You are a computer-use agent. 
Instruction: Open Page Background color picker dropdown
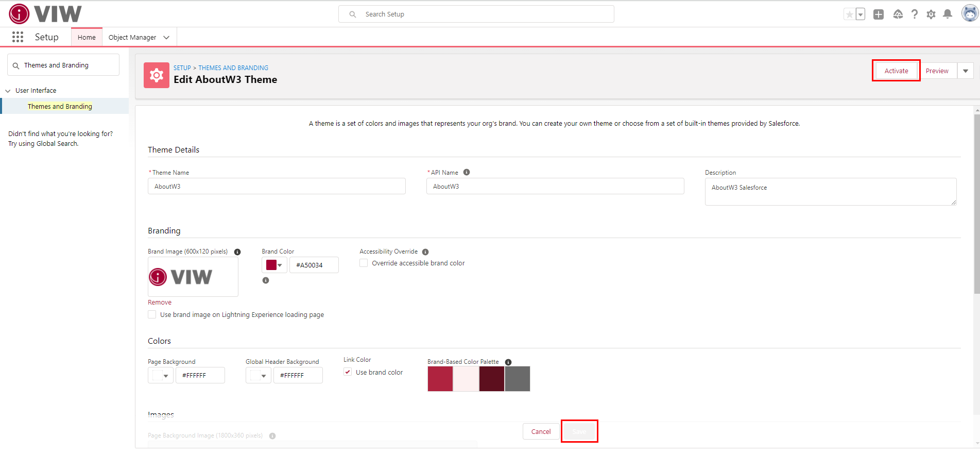[x=161, y=375]
